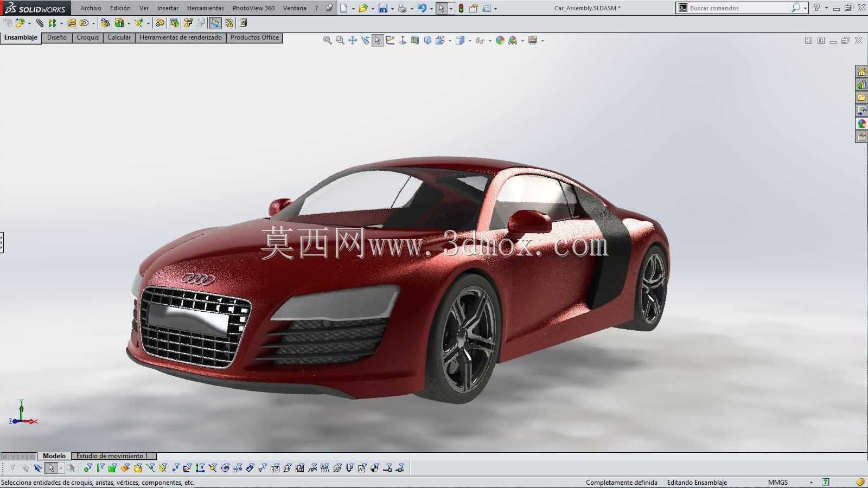Viewport: 868px width, 488px height.
Task: Toggle the Select All Filters icon
Action: [37, 468]
